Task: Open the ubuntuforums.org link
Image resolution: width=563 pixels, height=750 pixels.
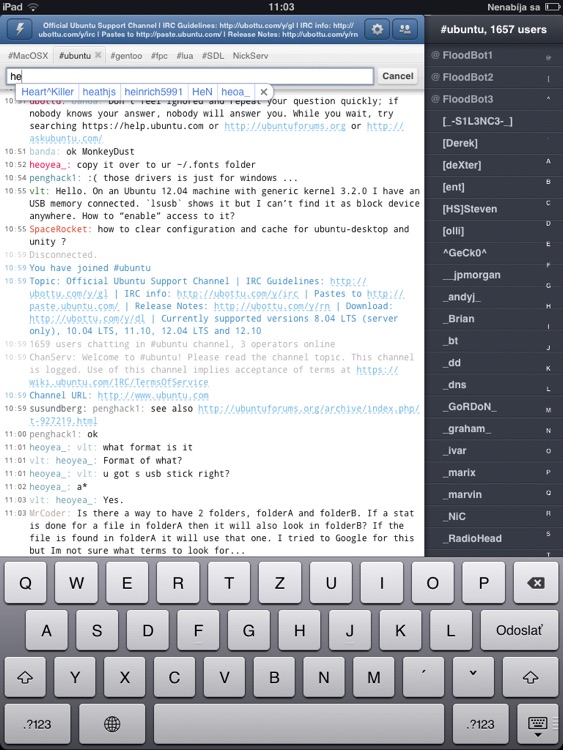Action: tap(285, 126)
